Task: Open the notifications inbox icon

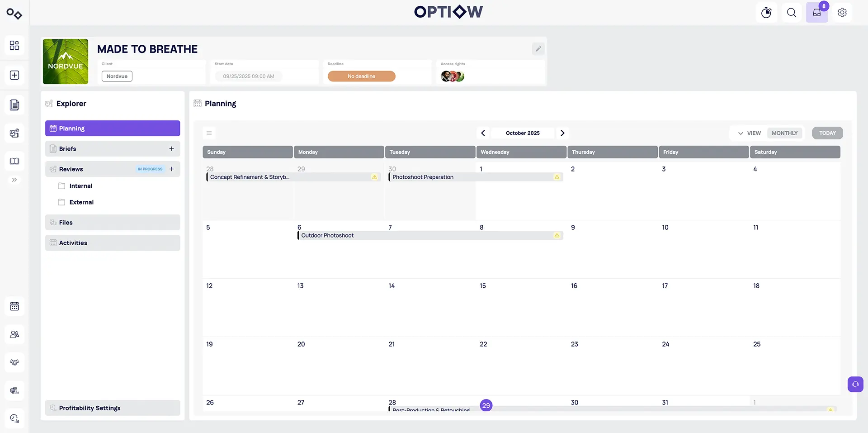Action: pos(817,13)
